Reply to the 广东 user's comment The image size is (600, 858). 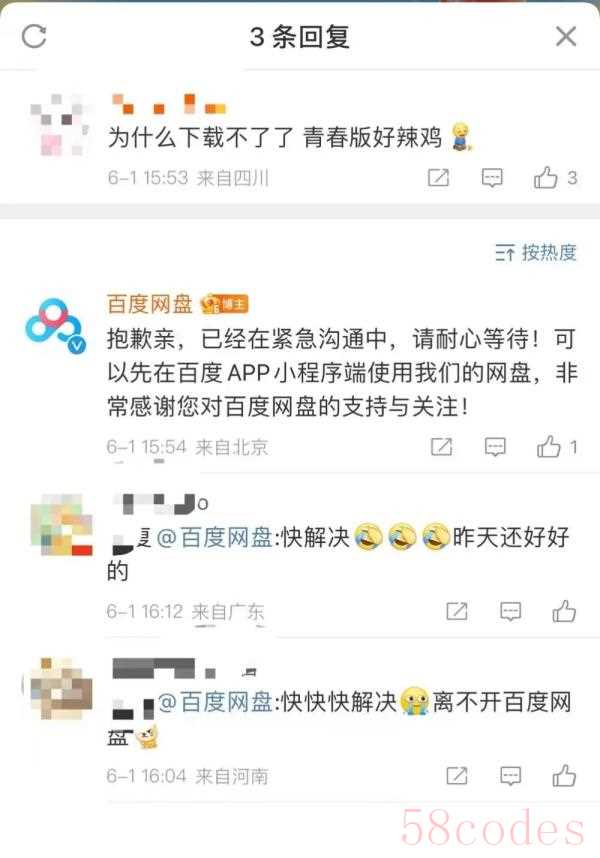(510, 611)
